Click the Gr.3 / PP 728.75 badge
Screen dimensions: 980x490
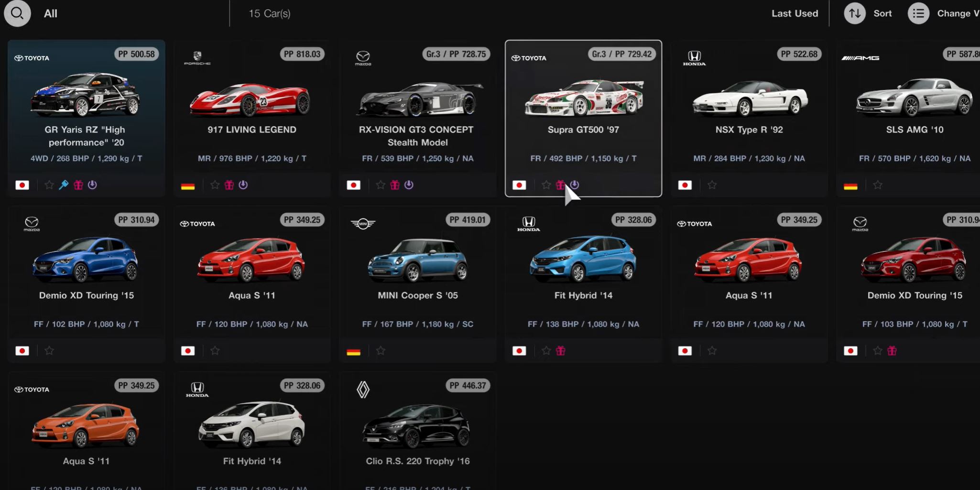[x=456, y=54]
